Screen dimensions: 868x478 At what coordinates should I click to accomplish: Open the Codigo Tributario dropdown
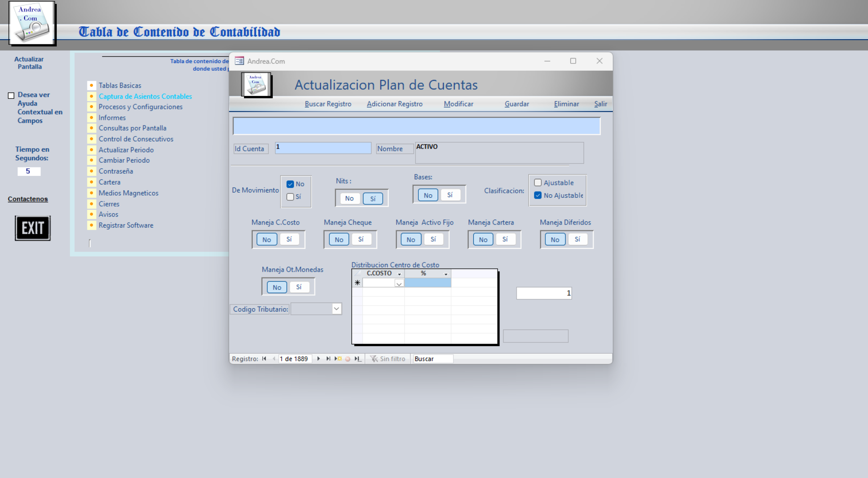(x=337, y=309)
